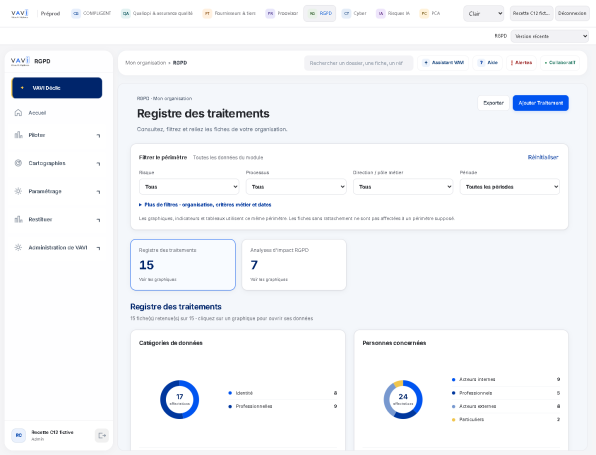Click the Catégories de données donut chart showing 17
596x455 pixels.
click(x=179, y=400)
